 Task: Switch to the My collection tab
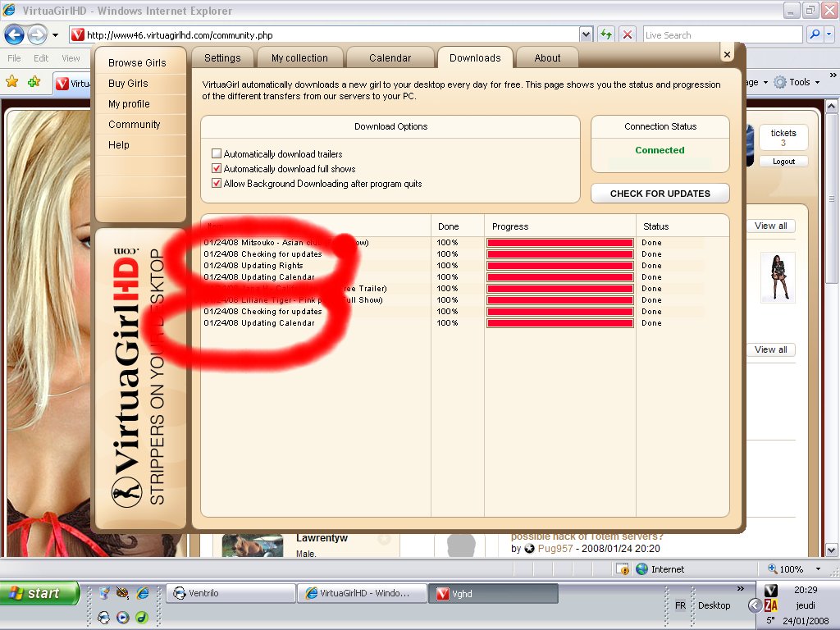click(299, 58)
